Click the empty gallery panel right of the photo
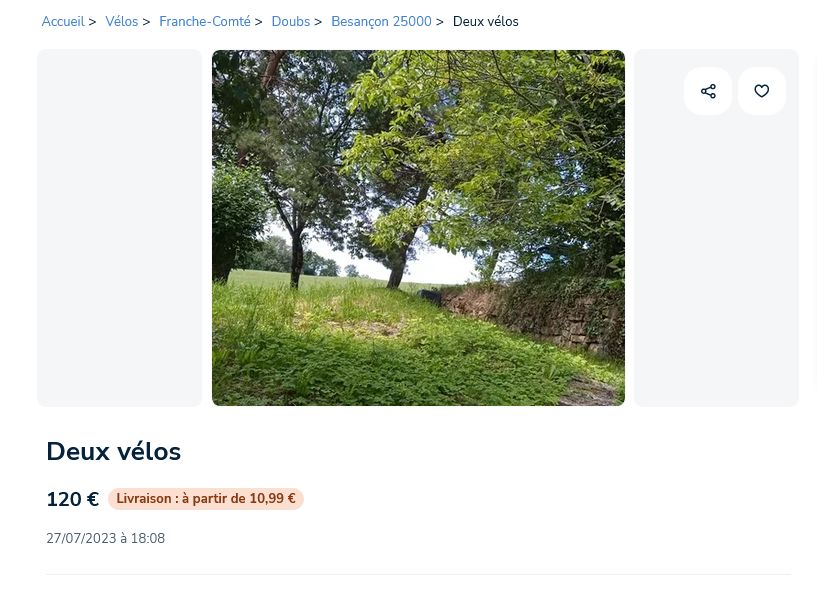This screenshot has width=817, height=591. click(716, 228)
